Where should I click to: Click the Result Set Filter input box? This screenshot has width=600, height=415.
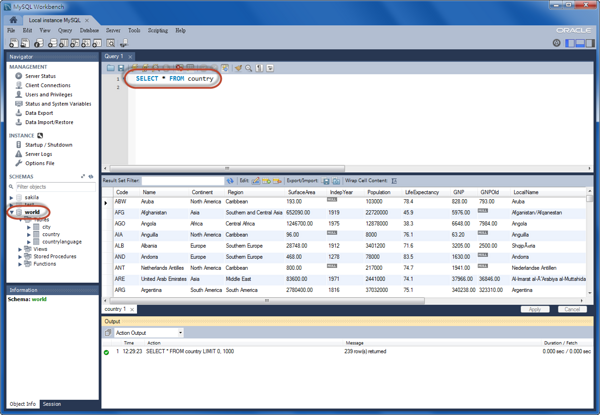pyautogui.click(x=182, y=181)
